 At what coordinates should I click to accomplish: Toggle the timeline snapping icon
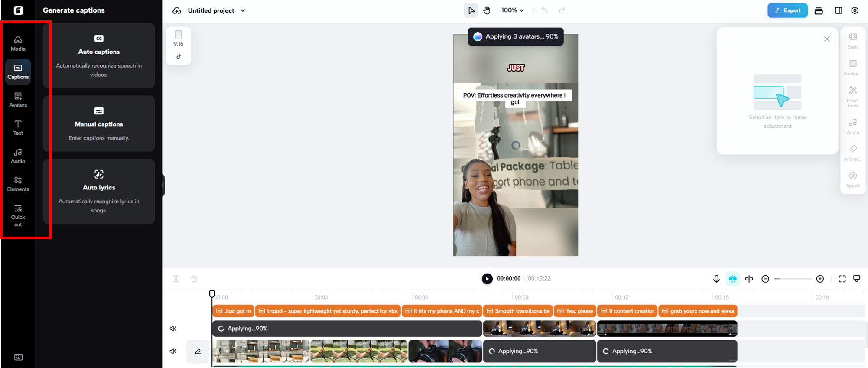click(x=733, y=279)
